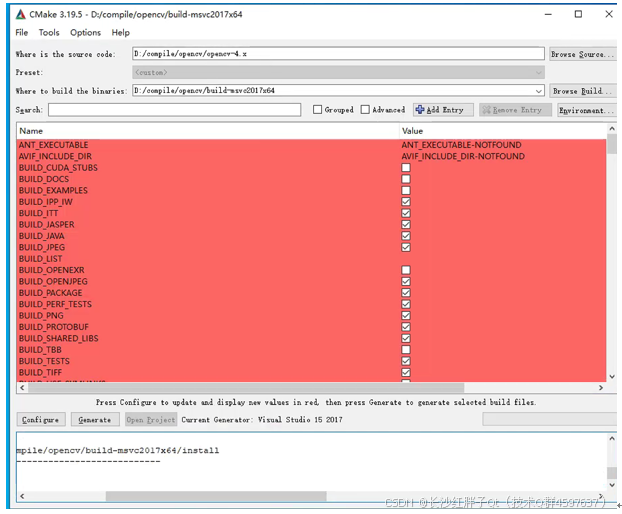The height and width of the screenshot is (514, 622).
Task: Click the Search input field
Action: coord(175,110)
